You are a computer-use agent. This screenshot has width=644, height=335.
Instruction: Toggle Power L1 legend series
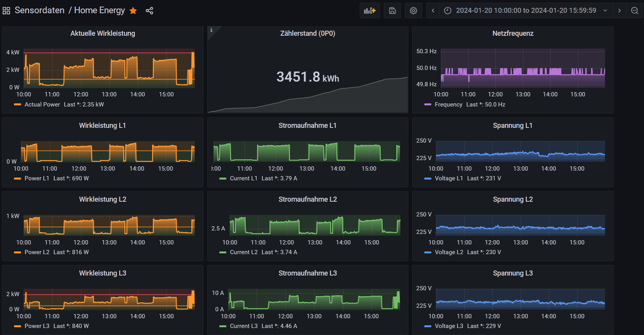[x=37, y=178]
